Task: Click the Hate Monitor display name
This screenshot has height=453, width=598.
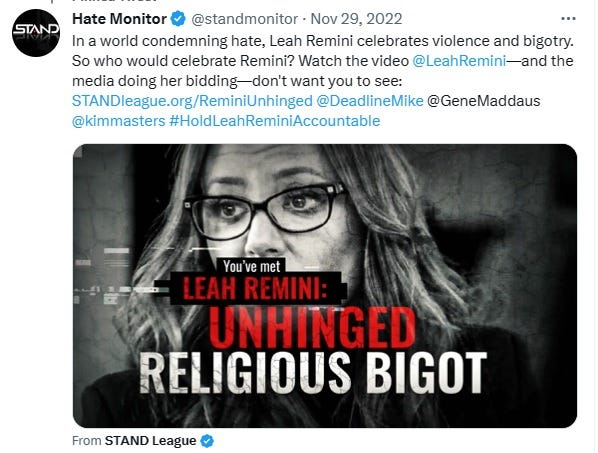Action: (119, 19)
